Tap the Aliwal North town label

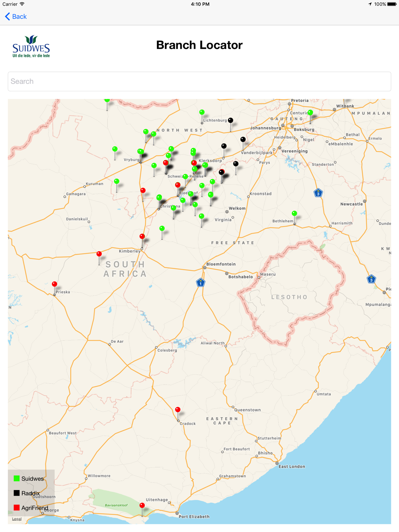213,343
